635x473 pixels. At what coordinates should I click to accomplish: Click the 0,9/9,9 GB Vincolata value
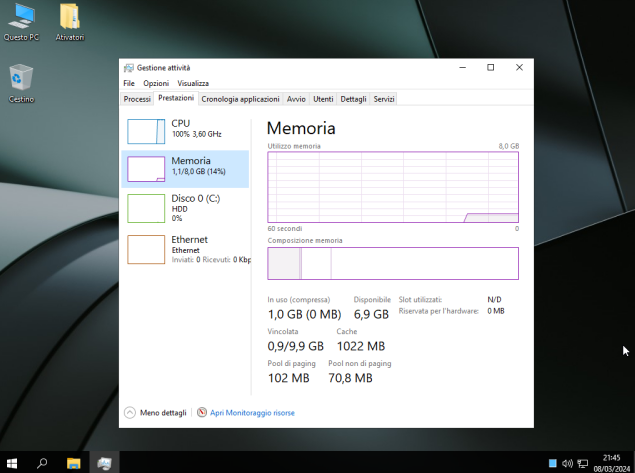pyautogui.click(x=296, y=346)
